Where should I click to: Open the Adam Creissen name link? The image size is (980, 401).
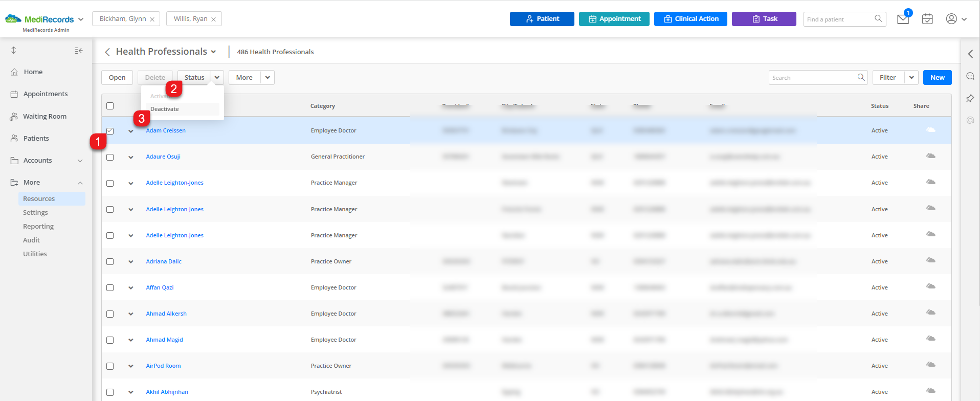pyautogui.click(x=166, y=130)
